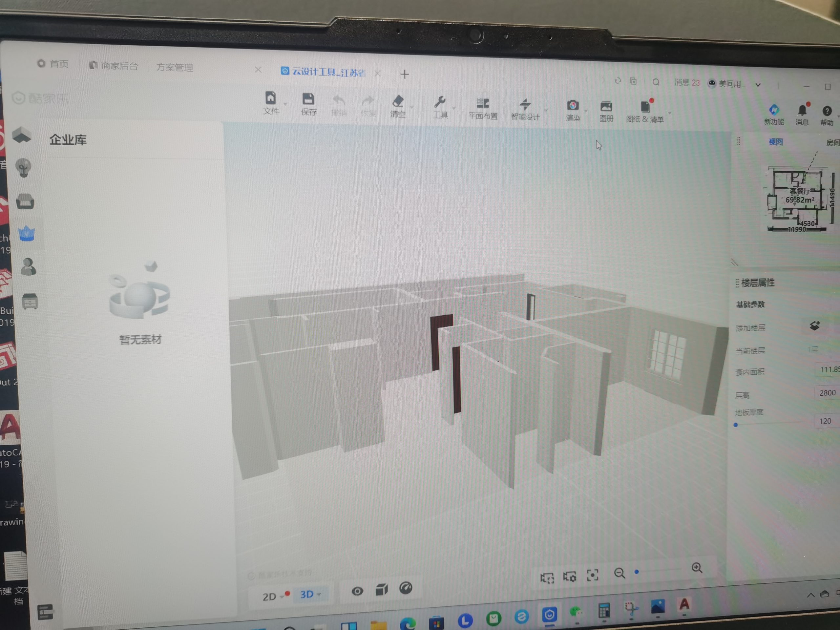840x630 pixels.
Task: Click the 渲染 camera render icon
Action: coord(573,106)
